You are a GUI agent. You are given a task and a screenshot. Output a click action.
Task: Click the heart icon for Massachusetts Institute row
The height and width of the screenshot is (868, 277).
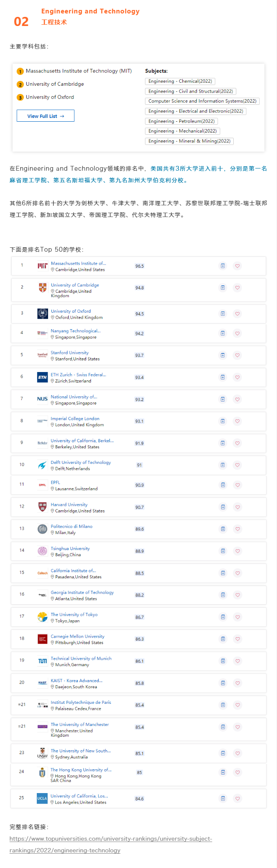pos(237,266)
